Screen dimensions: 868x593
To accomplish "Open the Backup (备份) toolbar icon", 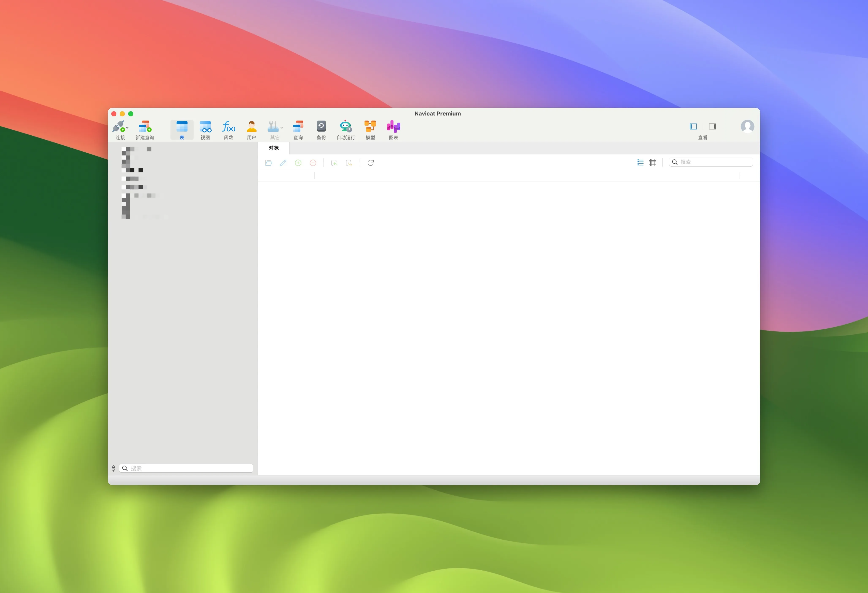I will tap(321, 127).
